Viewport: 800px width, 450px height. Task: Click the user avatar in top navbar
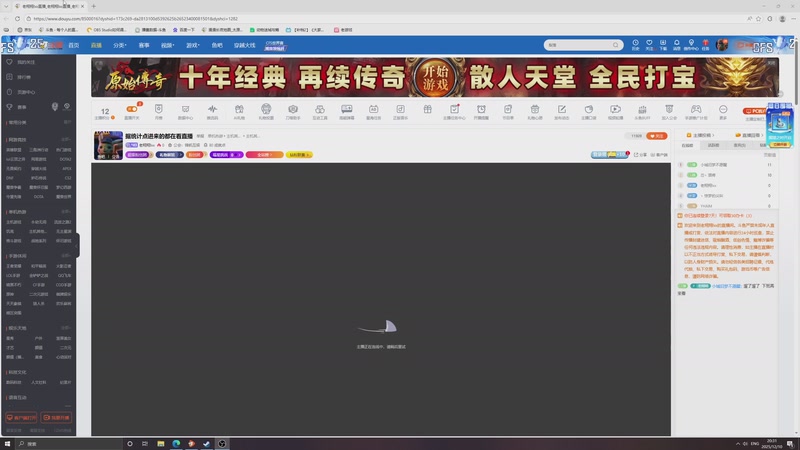[722, 45]
